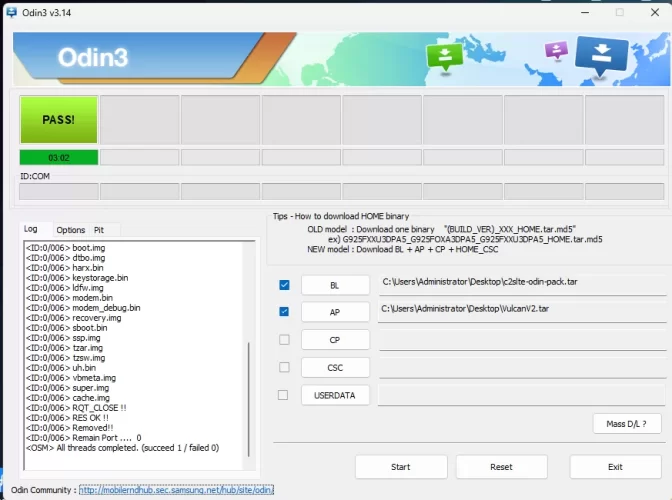Switch to the Options tab
This screenshot has width=672, height=500.
(70, 230)
